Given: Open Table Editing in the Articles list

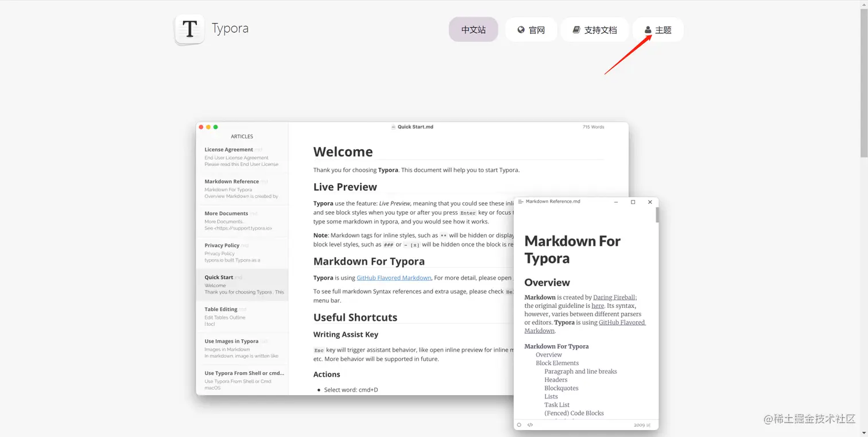Looking at the screenshot, I should click(x=242, y=316).
